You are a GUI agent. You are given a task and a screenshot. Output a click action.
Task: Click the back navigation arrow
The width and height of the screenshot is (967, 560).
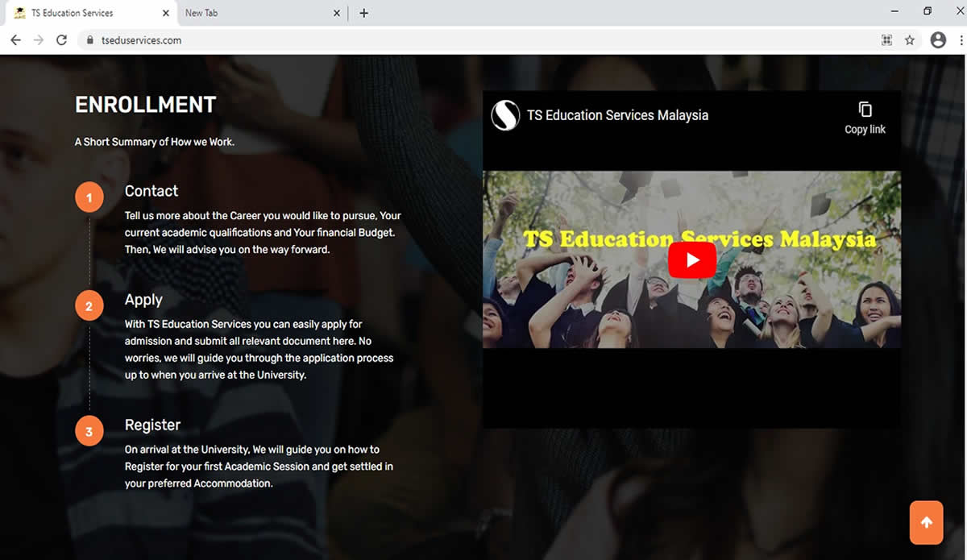pyautogui.click(x=15, y=39)
